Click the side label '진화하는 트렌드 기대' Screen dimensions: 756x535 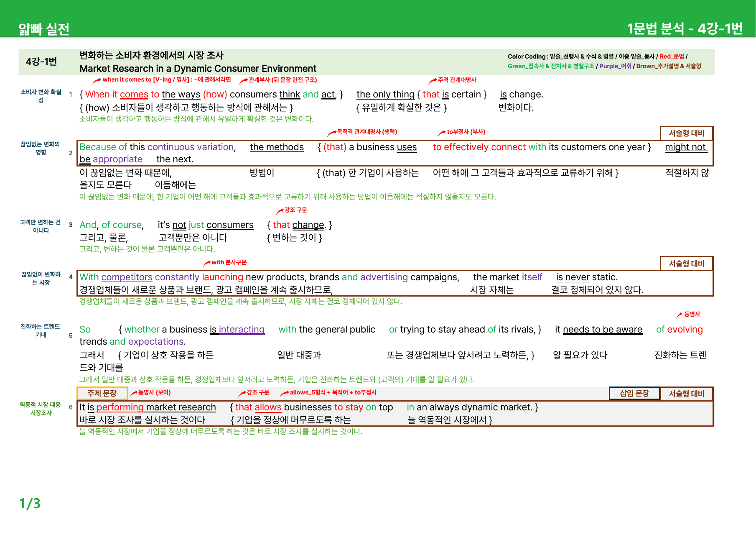[x=41, y=330]
